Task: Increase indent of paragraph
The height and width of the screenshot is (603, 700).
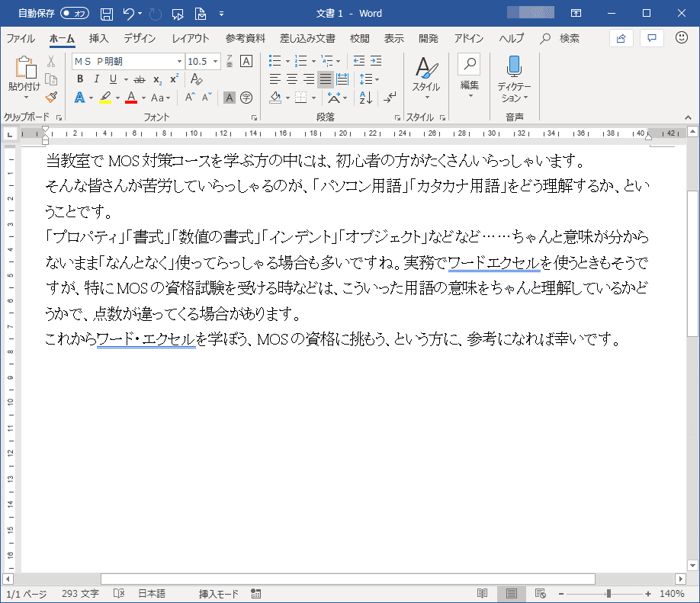Action: [376, 61]
